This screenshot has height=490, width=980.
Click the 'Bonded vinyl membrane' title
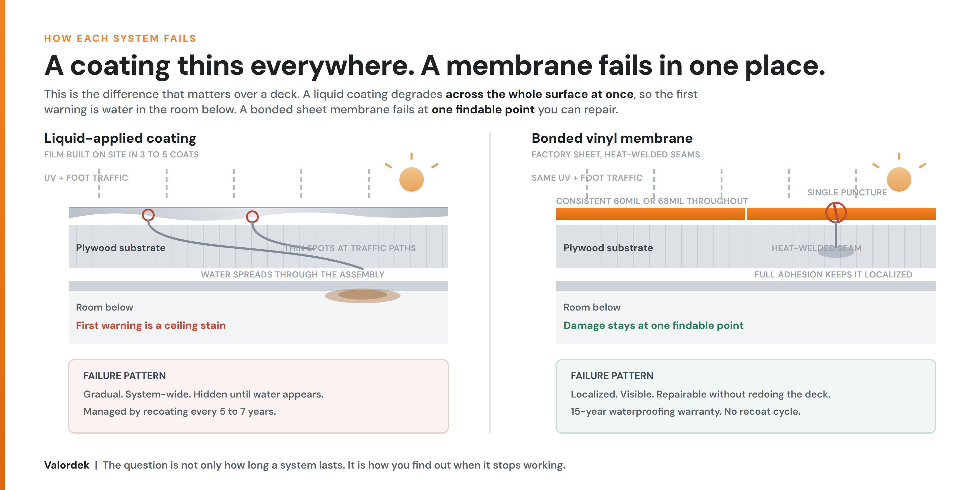click(x=612, y=138)
